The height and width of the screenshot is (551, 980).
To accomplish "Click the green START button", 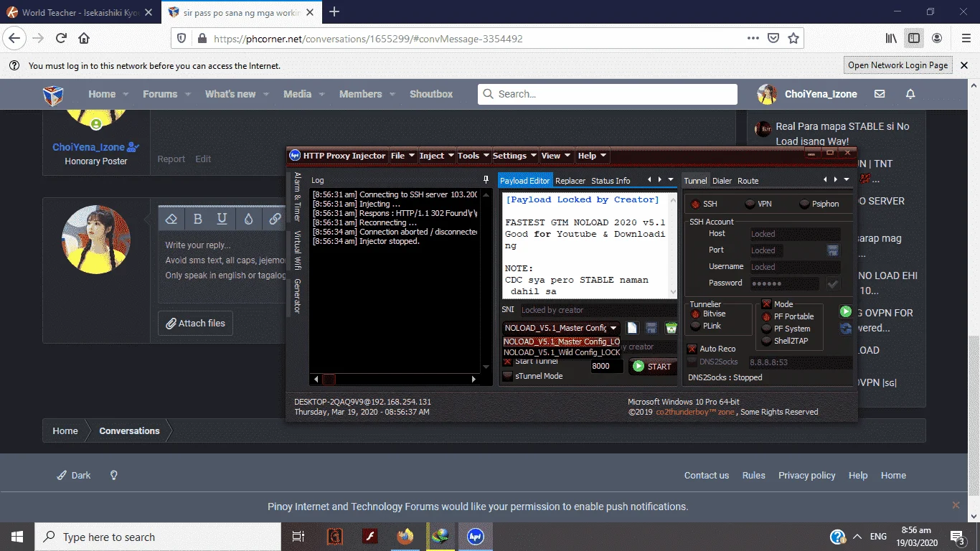I will [653, 366].
